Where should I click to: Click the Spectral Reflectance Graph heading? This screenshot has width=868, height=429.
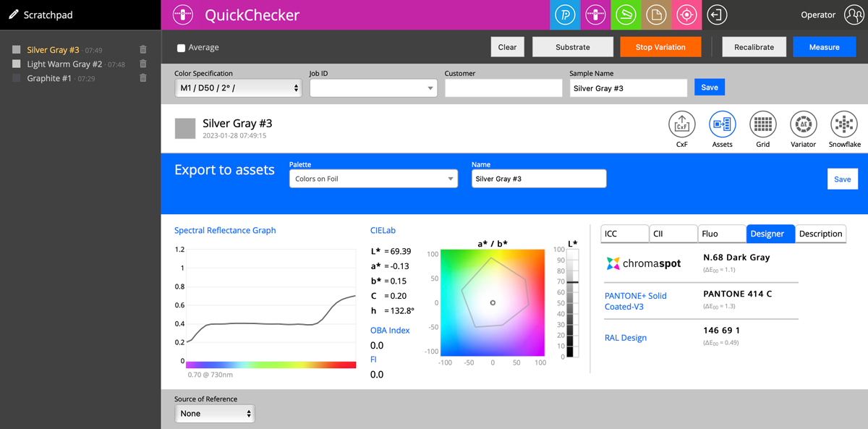click(225, 231)
